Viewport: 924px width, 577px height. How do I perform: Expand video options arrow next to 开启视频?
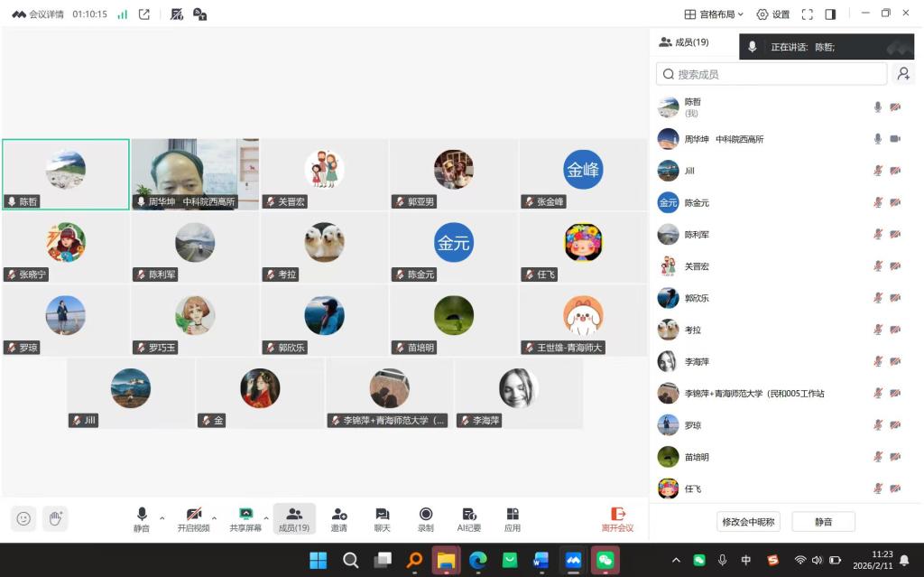tap(214, 518)
